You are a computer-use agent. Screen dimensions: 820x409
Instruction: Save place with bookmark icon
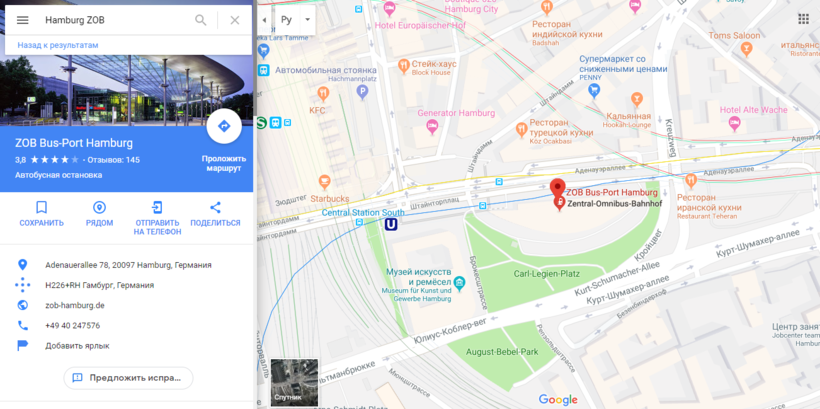41,214
